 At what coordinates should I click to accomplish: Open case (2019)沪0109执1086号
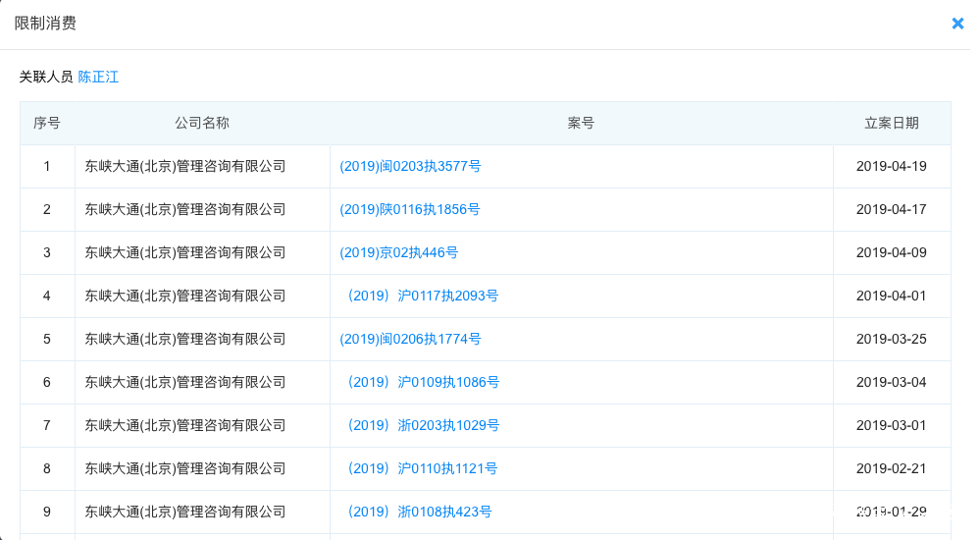[423, 382]
